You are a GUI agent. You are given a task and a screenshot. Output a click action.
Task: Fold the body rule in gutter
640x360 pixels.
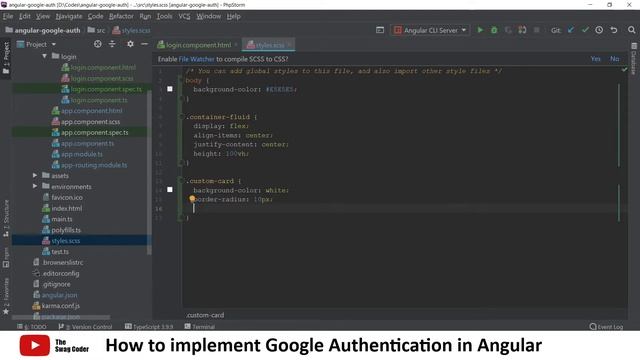181,80
